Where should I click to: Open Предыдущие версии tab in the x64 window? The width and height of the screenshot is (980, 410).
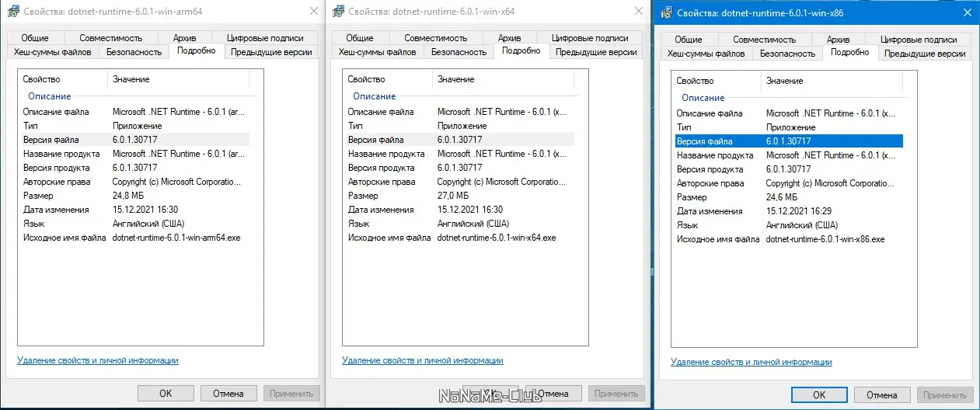click(596, 52)
